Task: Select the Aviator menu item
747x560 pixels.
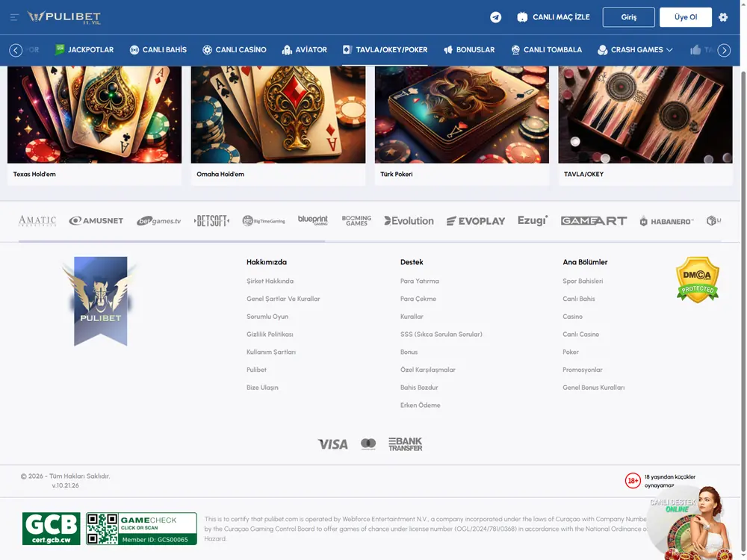Action: (x=305, y=50)
